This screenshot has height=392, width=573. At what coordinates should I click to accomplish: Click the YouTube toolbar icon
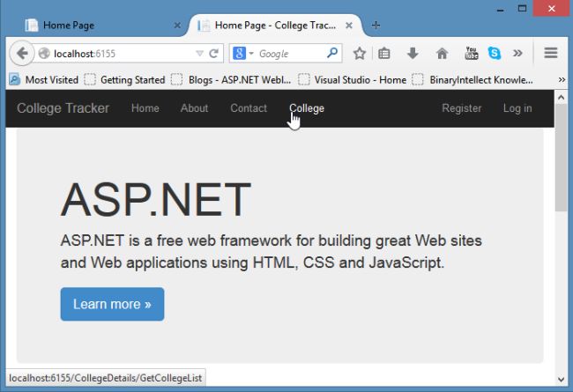pyautogui.click(x=471, y=54)
